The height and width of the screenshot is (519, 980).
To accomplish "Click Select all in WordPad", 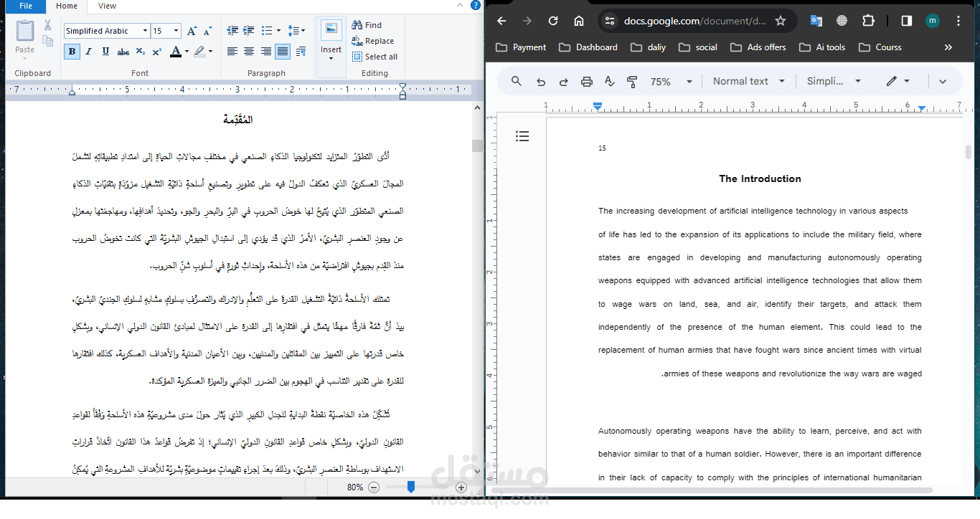I will pos(375,57).
